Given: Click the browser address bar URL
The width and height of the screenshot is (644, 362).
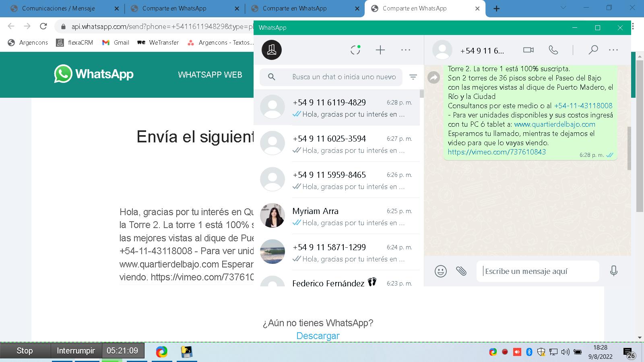Looking at the screenshot, I should click(x=162, y=27).
